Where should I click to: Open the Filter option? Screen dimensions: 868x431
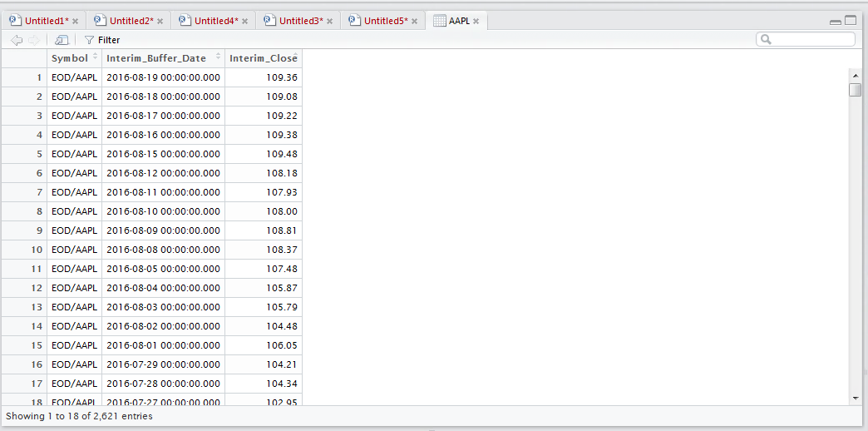[102, 40]
